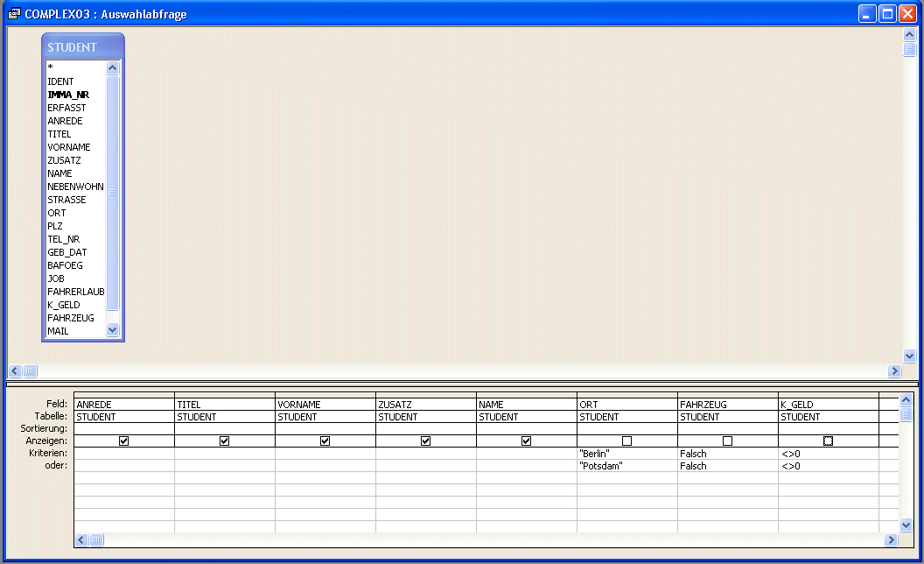Click the table pane scroll right arrow
Image resolution: width=924 pixels, height=564 pixels.
pos(894,371)
